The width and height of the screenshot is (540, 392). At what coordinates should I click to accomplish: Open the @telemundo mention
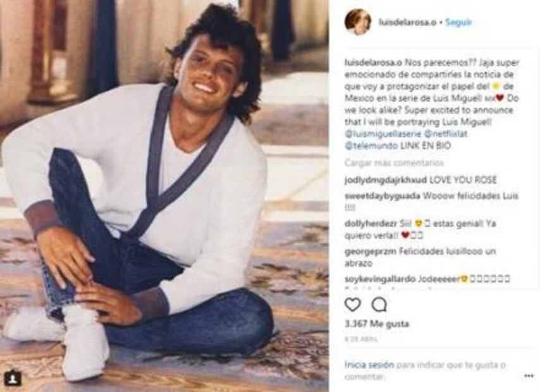pyautogui.click(x=371, y=145)
